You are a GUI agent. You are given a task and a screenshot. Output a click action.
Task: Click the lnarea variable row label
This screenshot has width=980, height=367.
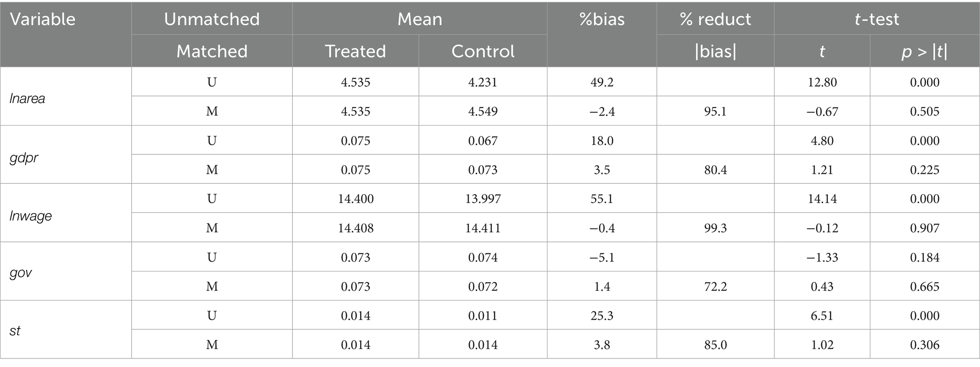[27, 98]
